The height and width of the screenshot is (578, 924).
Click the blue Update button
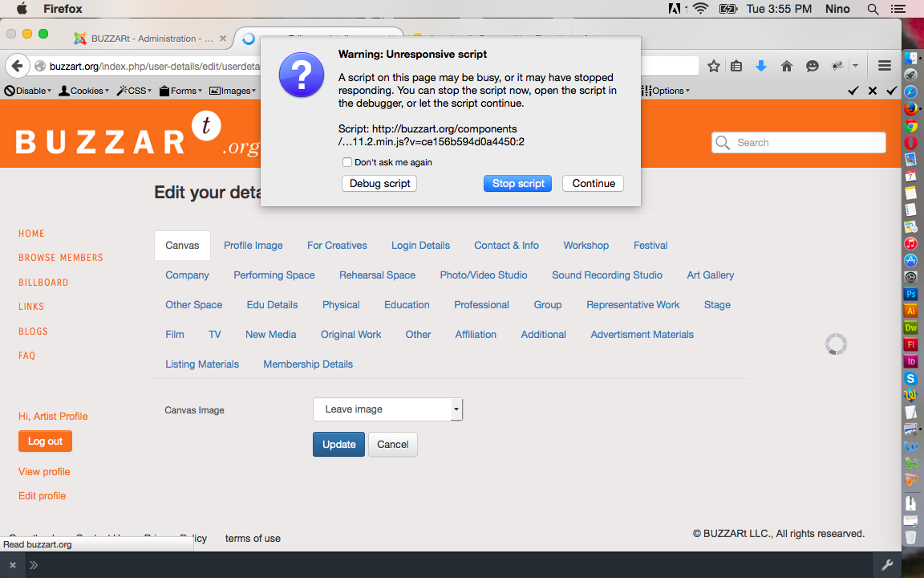(338, 445)
